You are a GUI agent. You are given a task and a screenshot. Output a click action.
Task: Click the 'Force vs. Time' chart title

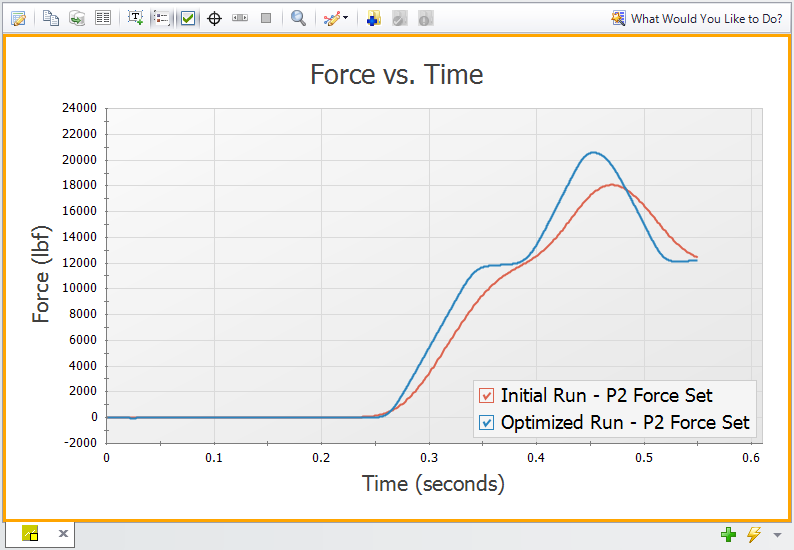click(397, 74)
